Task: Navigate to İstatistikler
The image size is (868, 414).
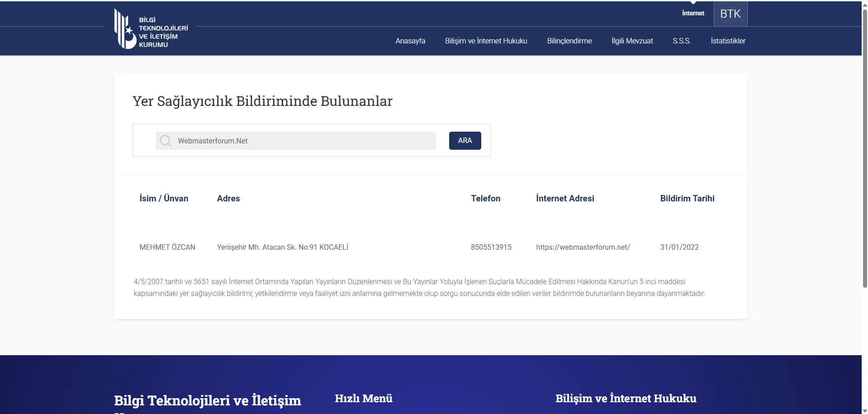Action: (x=728, y=41)
